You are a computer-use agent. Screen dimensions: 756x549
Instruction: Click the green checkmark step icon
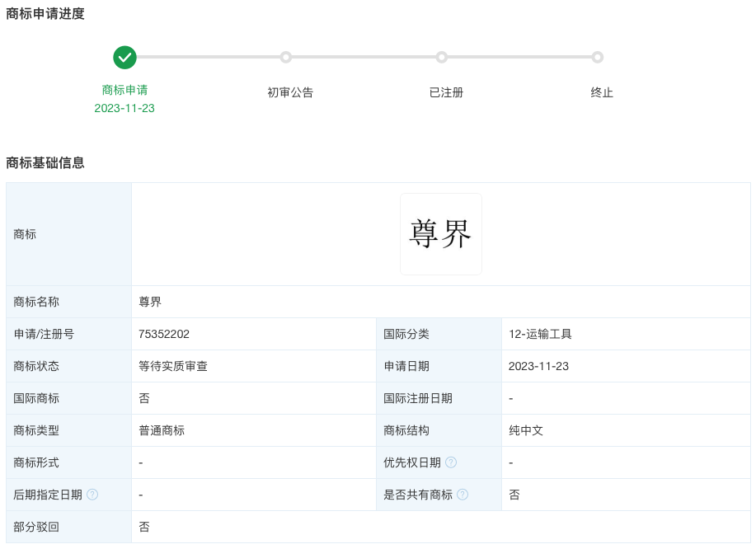[124, 58]
